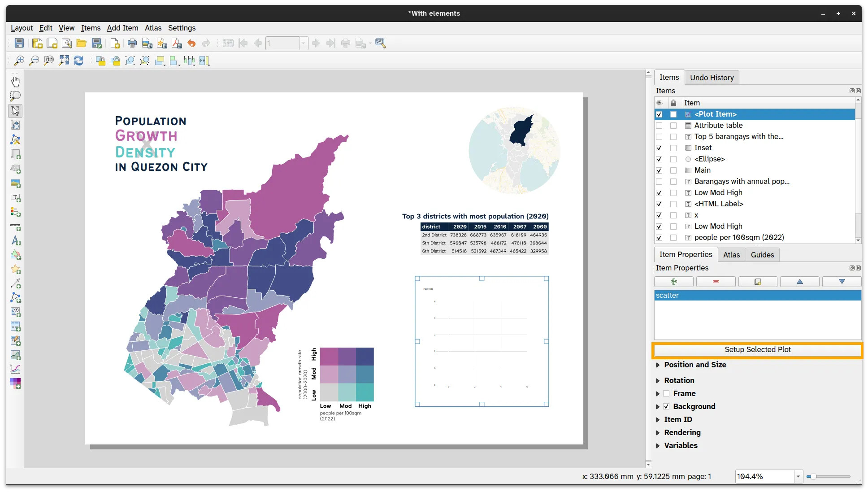The height and width of the screenshot is (492, 868).
Task: Uncheck visibility of the Inset item
Action: click(x=659, y=148)
